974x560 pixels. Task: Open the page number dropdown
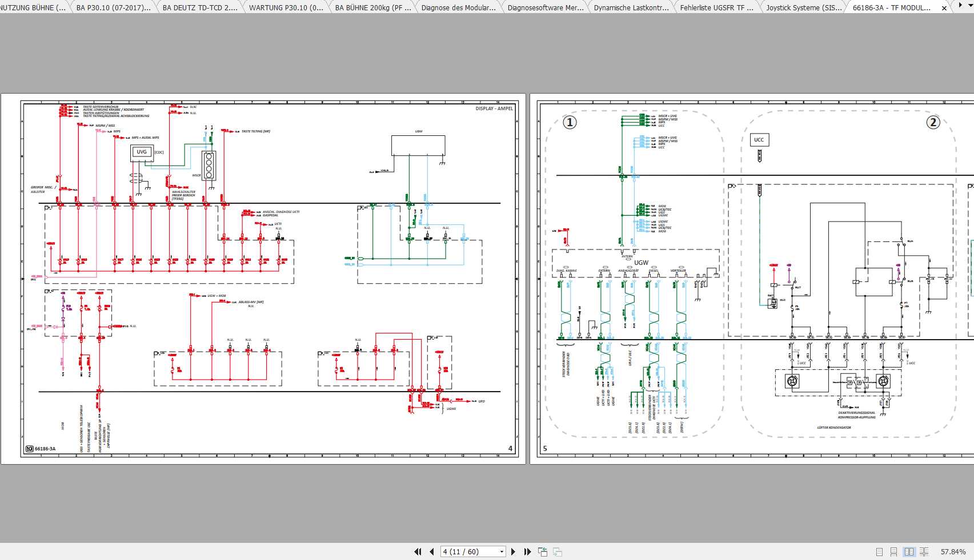[502, 551]
